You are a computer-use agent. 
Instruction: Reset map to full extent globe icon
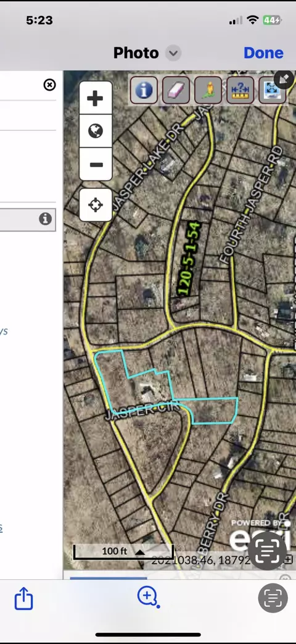(96, 131)
